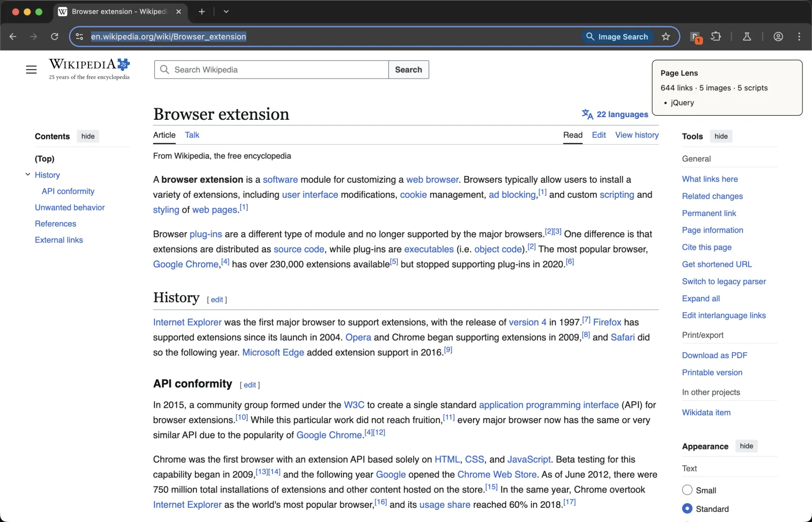Viewport: 812px width, 522px height.
Task: Go forward with the browser forward arrow
Action: tap(33, 37)
